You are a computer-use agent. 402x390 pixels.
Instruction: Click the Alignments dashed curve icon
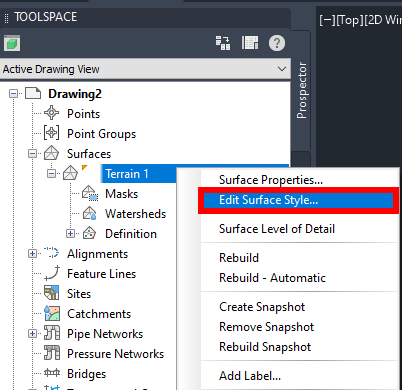[51, 253]
